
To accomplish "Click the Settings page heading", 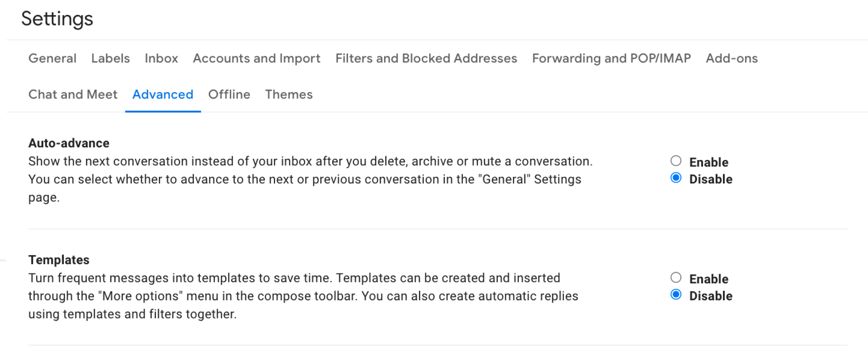I will 57,19.
